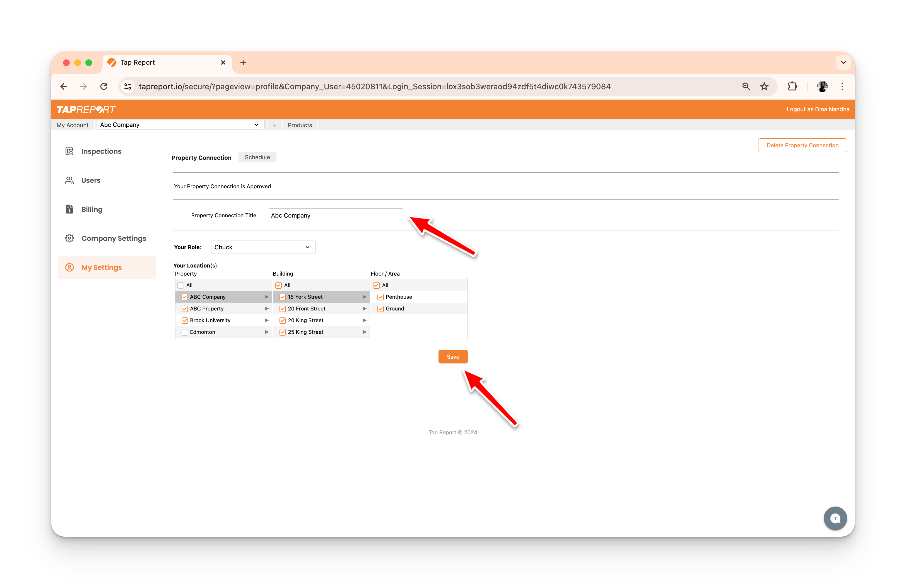Open the browser extensions puzzle icon
906x588 pixels.
tap(792, 87)
